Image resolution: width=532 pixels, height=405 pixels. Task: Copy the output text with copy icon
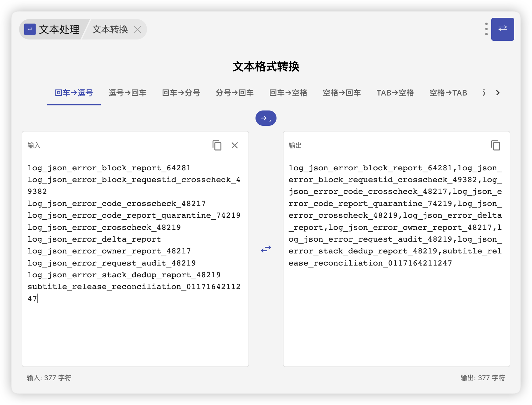pyautogui.click(x=495, y=146)
